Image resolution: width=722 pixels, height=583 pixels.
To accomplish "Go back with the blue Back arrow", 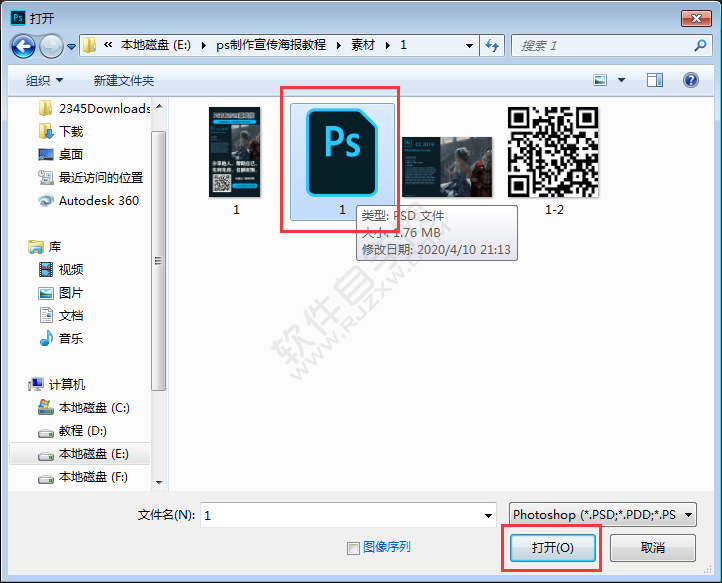I will (23, 46).
